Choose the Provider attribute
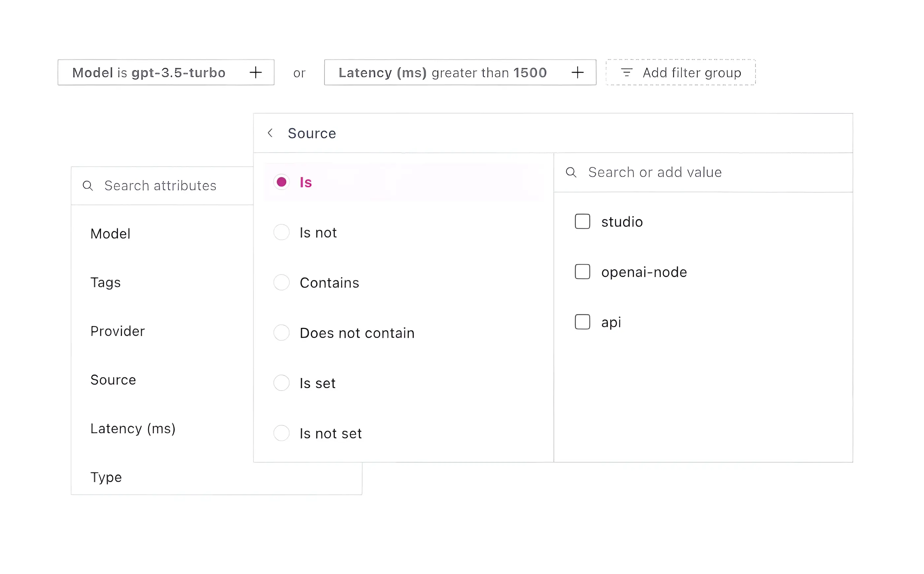The height and width of the screenshot is (574, 924). 118,331
